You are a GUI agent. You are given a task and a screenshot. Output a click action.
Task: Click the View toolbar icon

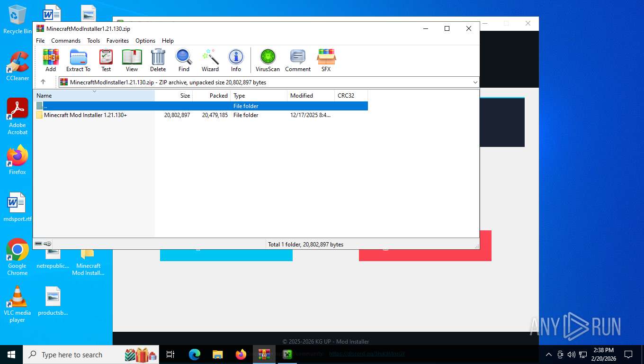[132, 60]
